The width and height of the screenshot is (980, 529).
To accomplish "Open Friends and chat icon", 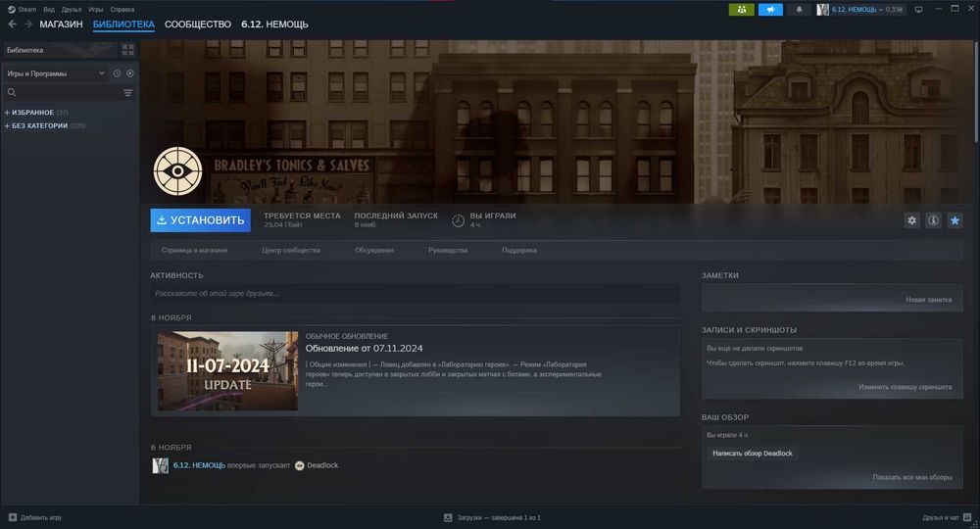I will [x=967, y=517].
